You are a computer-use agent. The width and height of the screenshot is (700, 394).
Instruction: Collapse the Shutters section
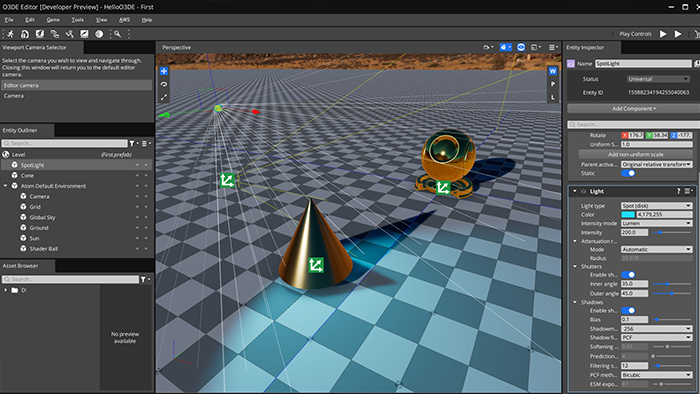click(x=575, y=266)
